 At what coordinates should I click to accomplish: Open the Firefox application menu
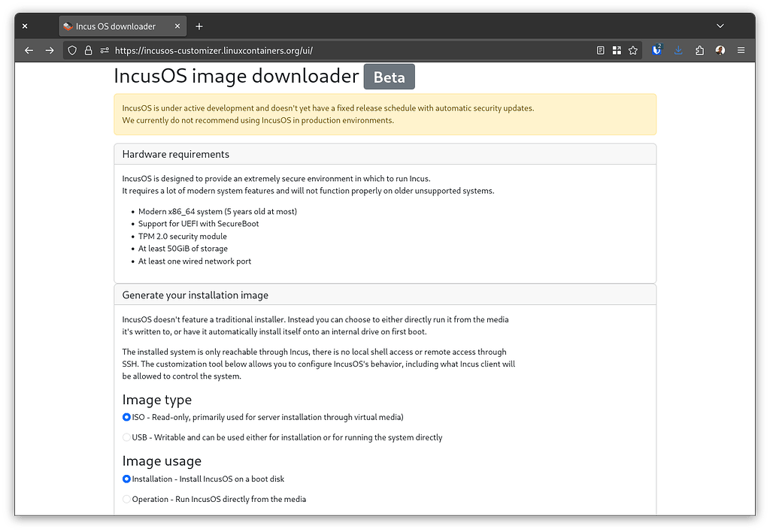tap(741, 50)
